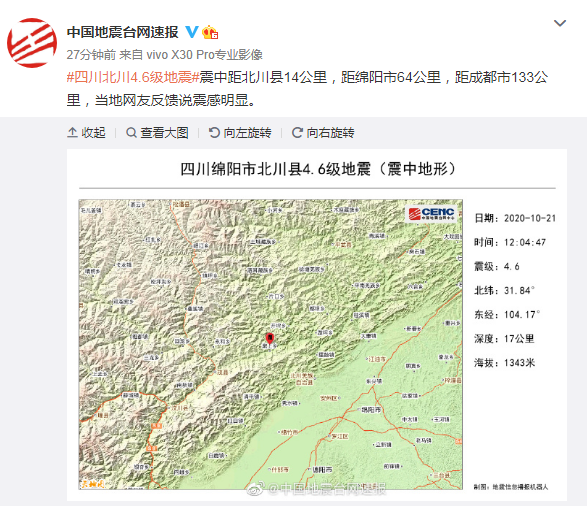Open the #四川北川4.6级地震# hashtag topic
The image size is (587, 506).
(133, 77)
